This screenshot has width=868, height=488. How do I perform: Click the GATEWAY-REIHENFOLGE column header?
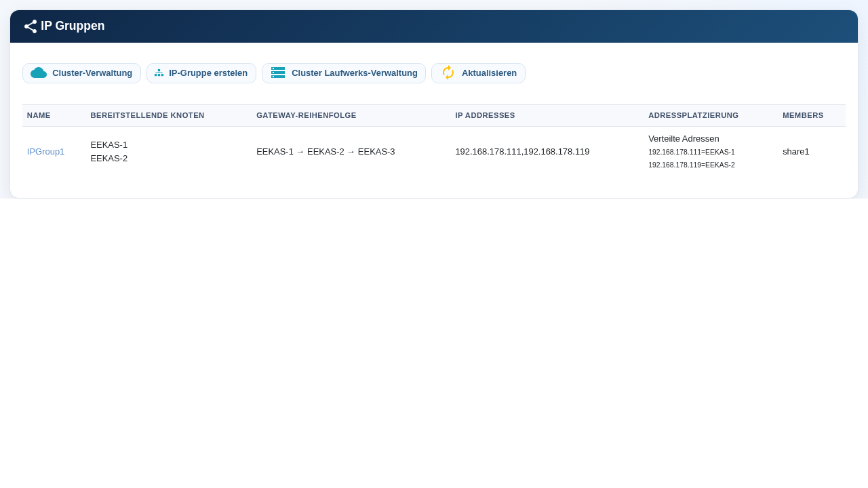(307, 115)
